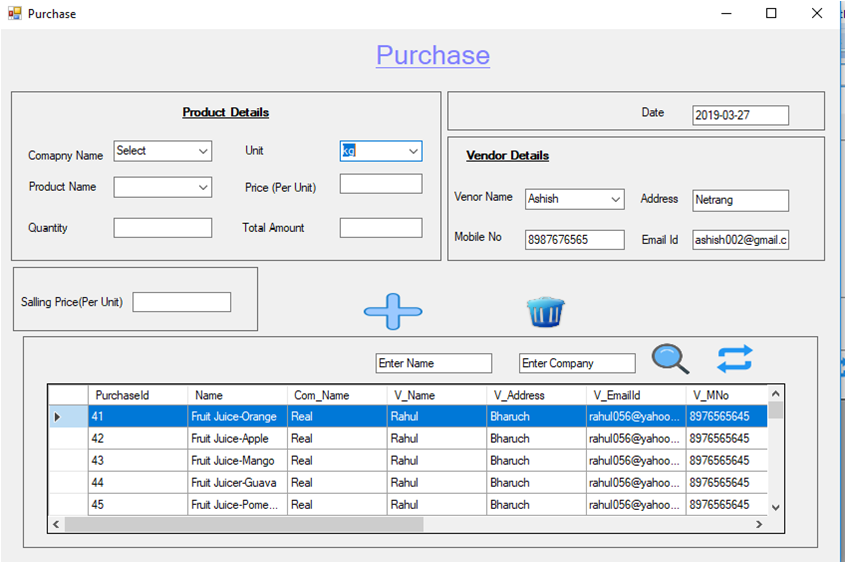Click the magnifying glass search icon
Viewport: 846px width, 563px height.
[670, 359]
